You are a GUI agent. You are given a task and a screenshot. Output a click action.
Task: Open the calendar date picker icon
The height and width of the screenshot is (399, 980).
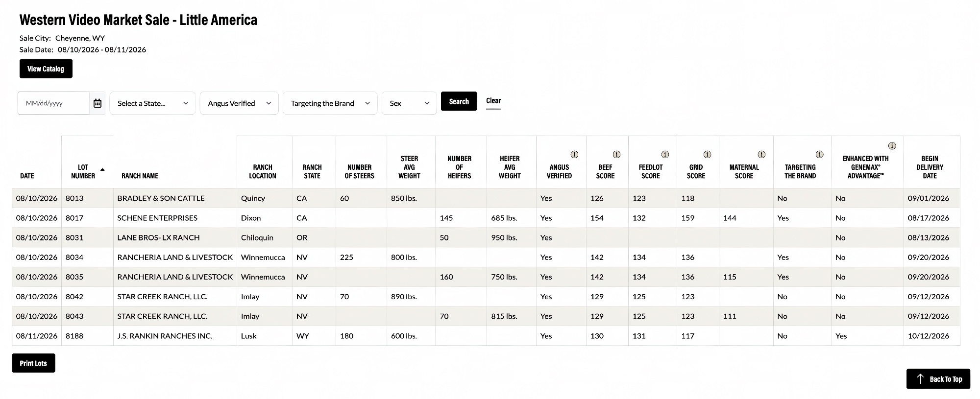pos(98,103)
